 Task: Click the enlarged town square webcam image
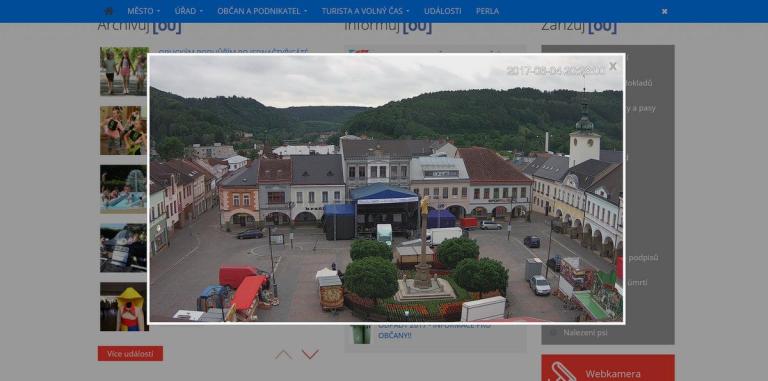coord(386,188)
